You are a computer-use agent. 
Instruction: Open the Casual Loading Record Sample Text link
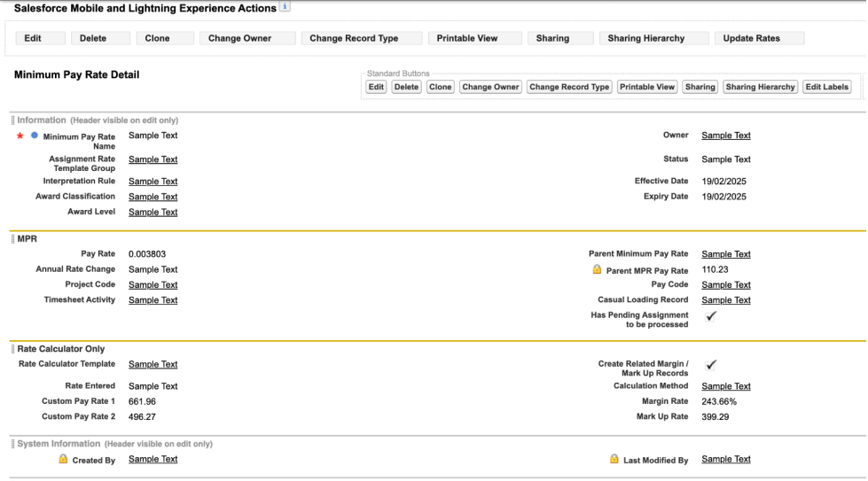(x=726, y=300)
